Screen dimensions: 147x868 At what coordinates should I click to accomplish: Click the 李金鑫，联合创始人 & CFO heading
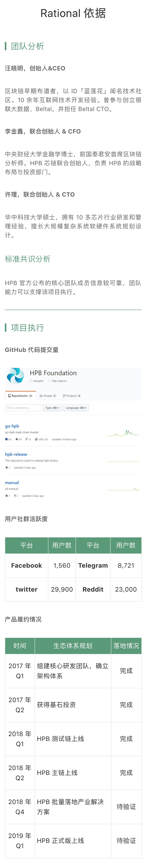43,131
